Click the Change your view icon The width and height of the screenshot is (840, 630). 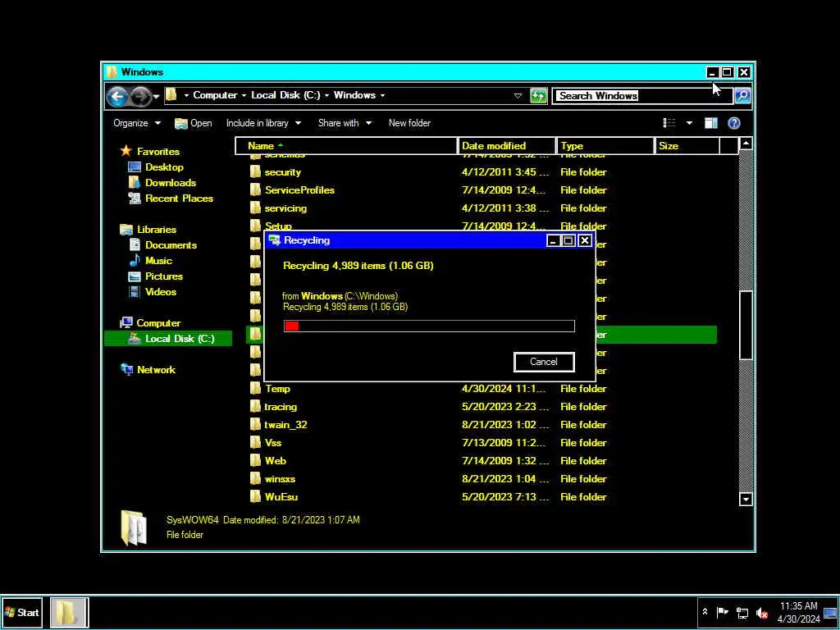[669, 123]
